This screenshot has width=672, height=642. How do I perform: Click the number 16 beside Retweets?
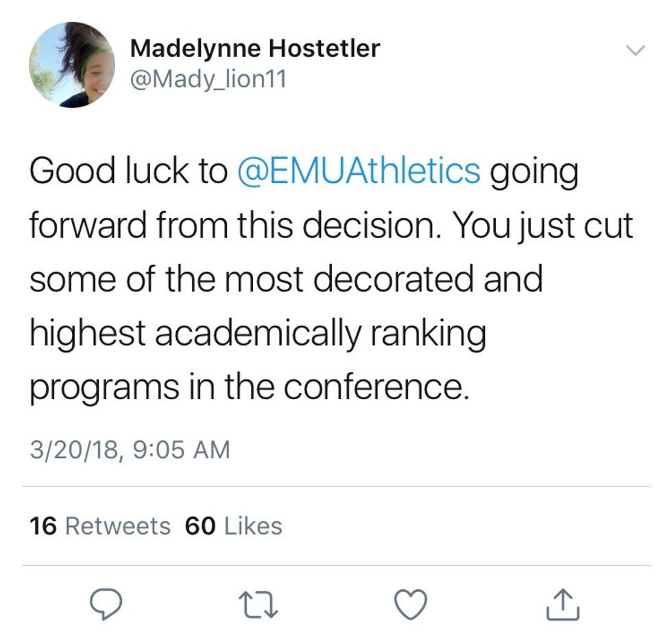point(43,526)
